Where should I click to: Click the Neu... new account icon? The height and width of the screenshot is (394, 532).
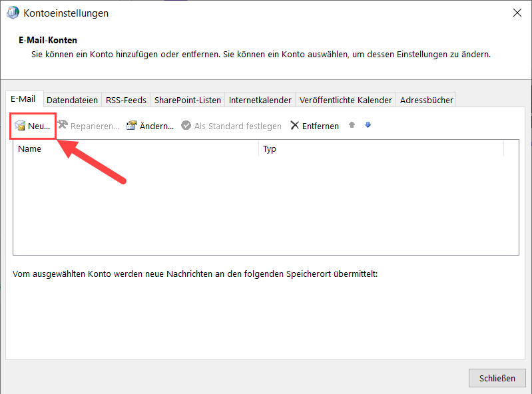click(x=21, y=126)
